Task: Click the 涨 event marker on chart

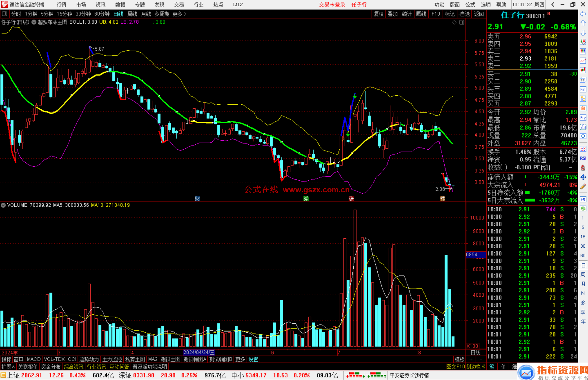Action: coord(351,198)
